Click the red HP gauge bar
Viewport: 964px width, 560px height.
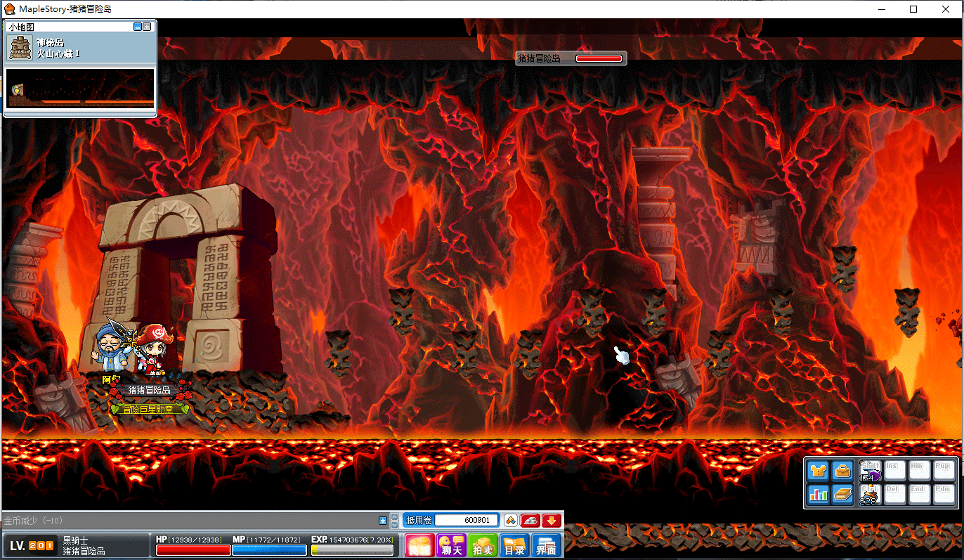pyautogui.click(x=193, y=550)
